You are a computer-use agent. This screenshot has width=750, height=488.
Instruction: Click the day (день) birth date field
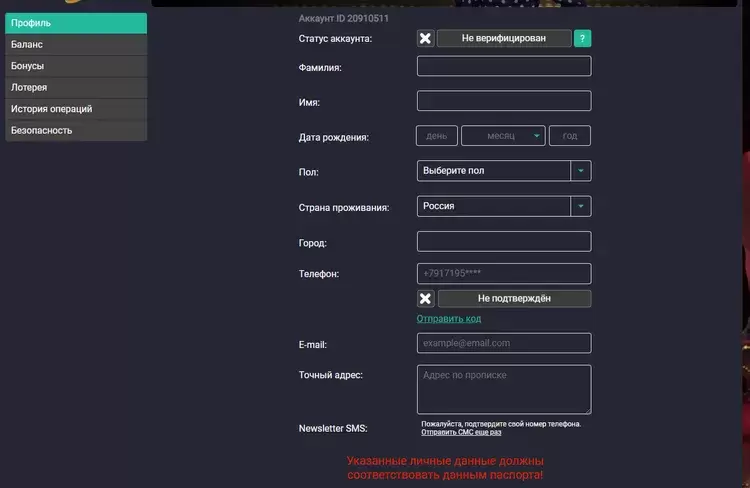436,136
